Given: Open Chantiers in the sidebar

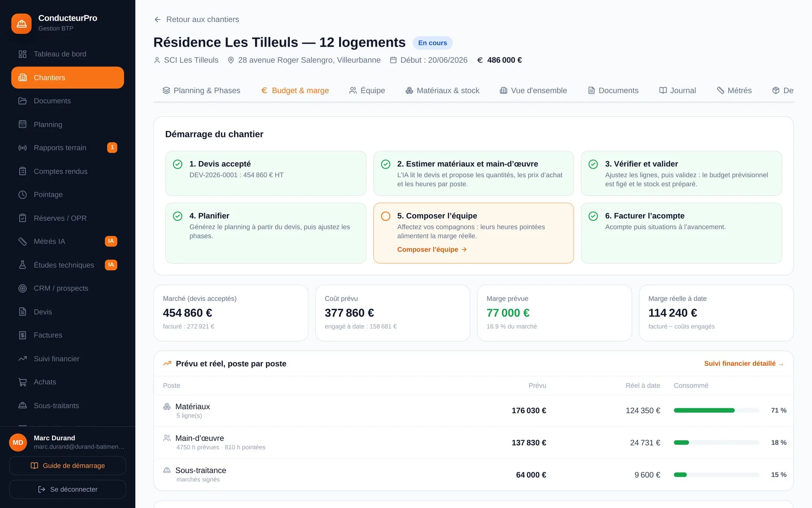Looking at the screenshot, I should coord(68,78).
